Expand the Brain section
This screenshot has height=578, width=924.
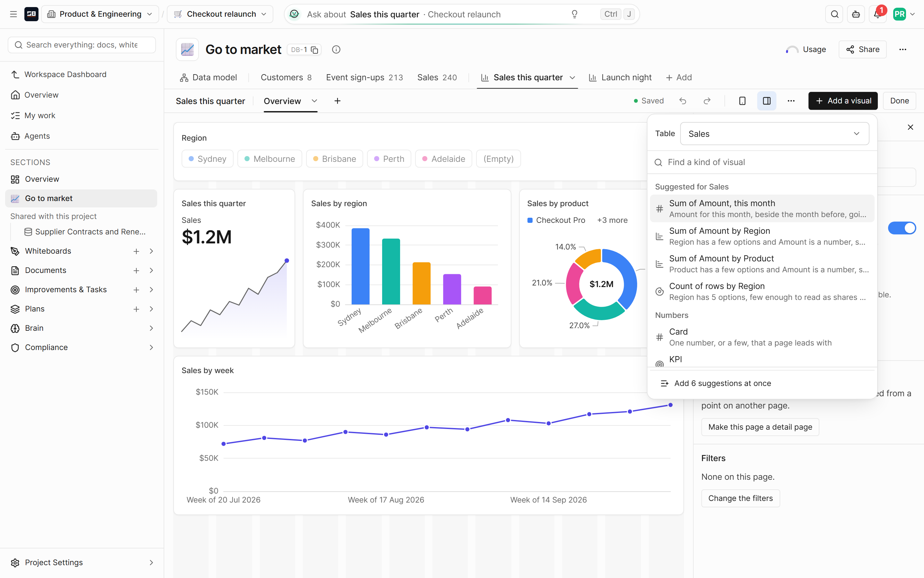(151, 328)
